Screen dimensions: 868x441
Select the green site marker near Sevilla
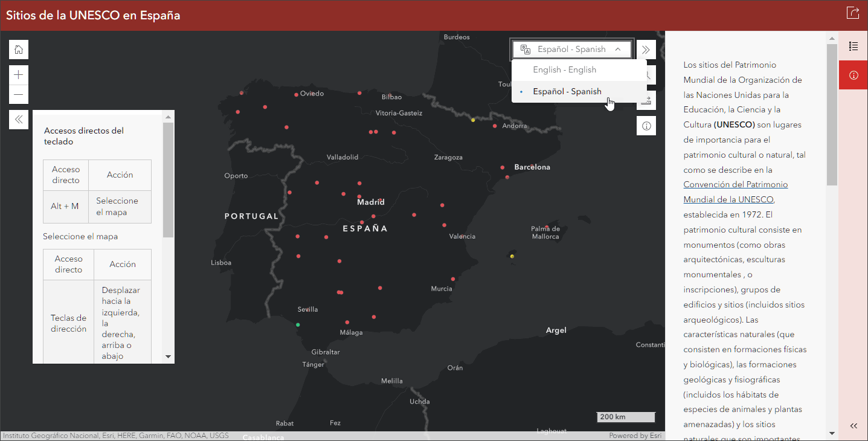click(298, 325)
